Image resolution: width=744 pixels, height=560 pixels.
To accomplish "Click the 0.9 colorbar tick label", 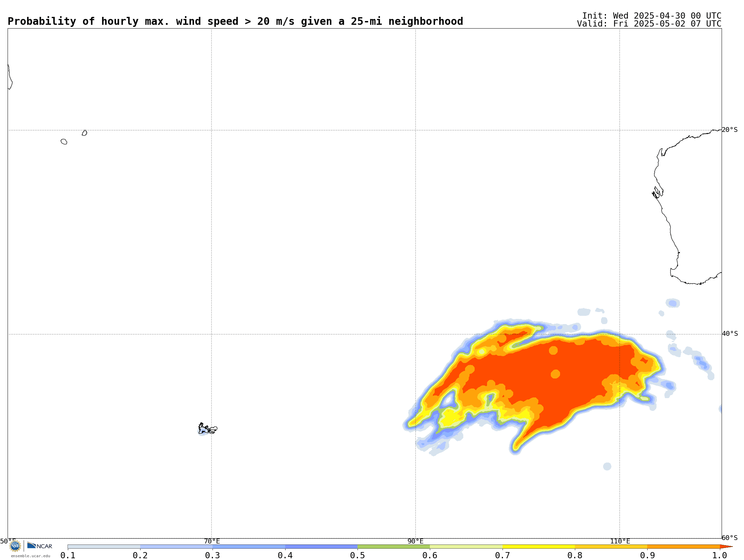I will click(647, 555).
